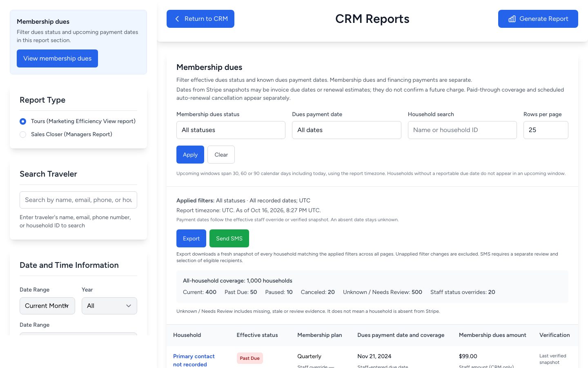588x368 pixels.
Task: Click the Household column header
Action: (x=187, y=335)
